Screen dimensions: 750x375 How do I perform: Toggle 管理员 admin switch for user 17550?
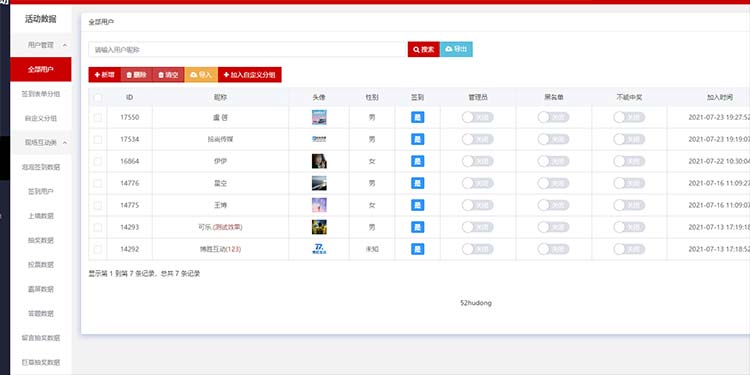point(477,117)
